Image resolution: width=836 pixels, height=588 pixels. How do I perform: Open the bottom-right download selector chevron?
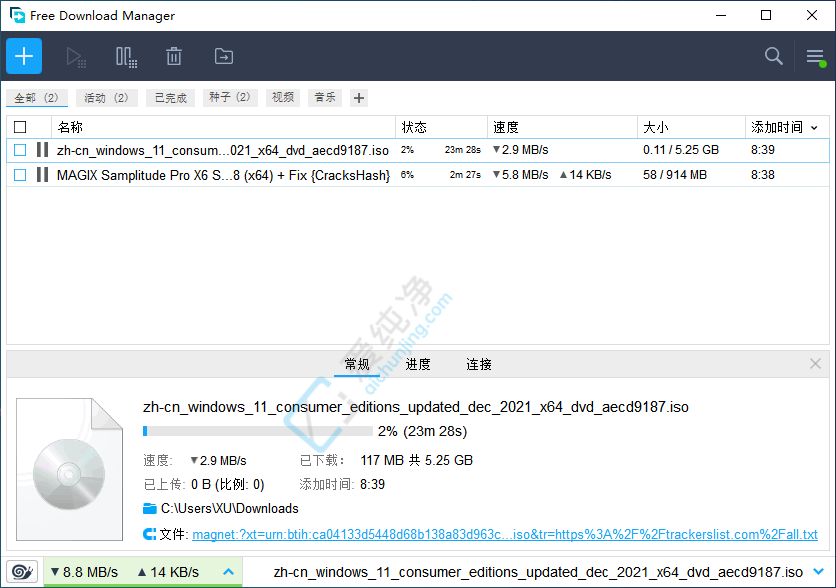[x=818, y=571]
